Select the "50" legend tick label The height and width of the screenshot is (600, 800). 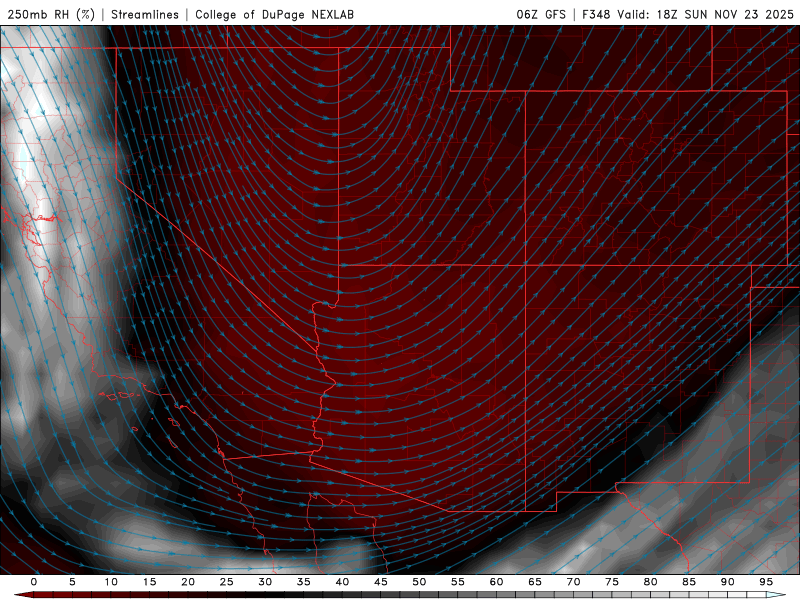(419, 582)
